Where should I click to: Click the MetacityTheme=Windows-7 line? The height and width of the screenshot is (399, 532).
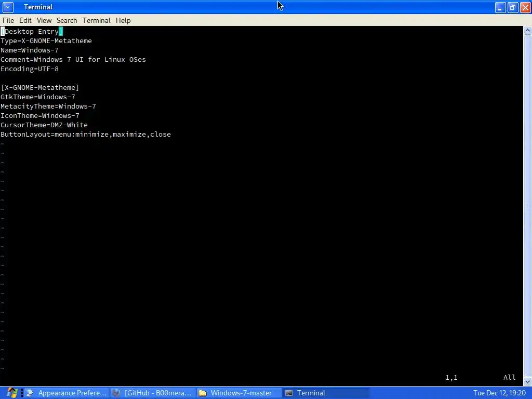pos(48,106)
